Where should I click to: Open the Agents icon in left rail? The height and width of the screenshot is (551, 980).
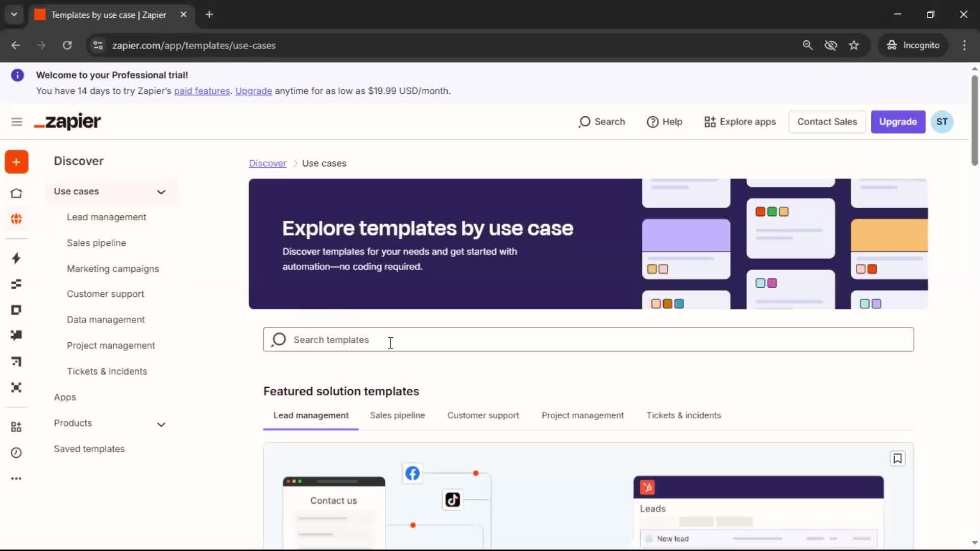16,387
